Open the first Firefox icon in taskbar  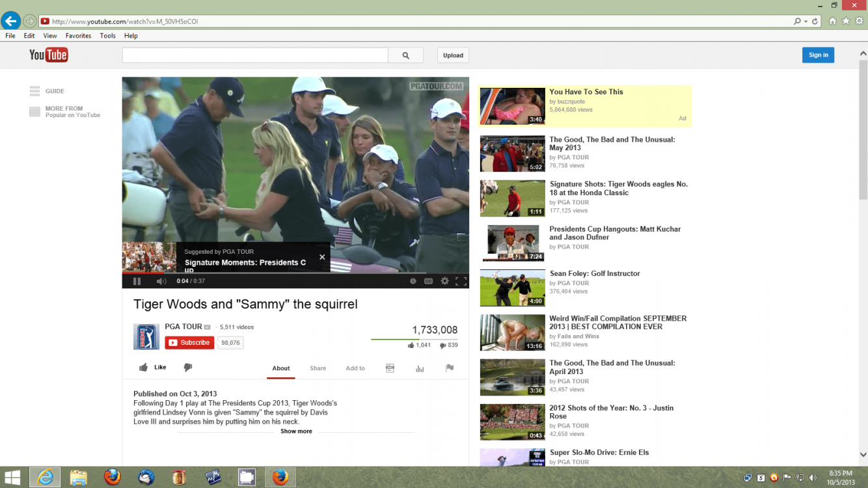pos(113,478)
